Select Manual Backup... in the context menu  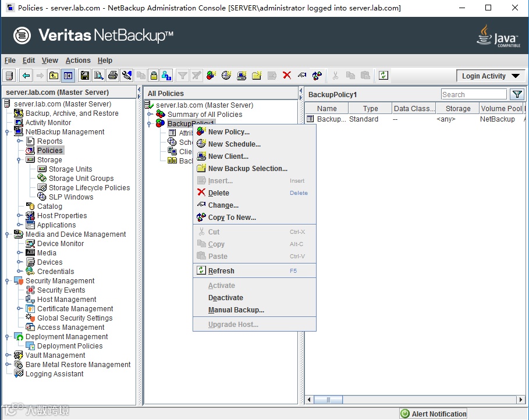[x=236, y=310]
